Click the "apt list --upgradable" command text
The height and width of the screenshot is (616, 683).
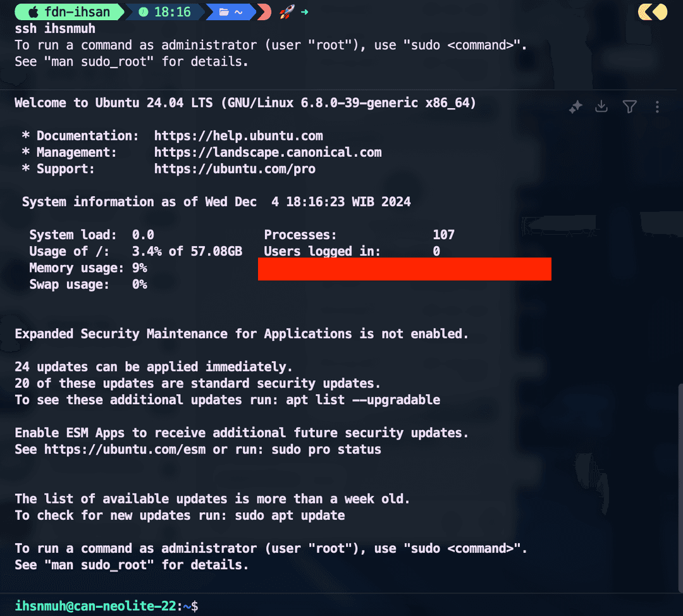(x=363, y=400)
